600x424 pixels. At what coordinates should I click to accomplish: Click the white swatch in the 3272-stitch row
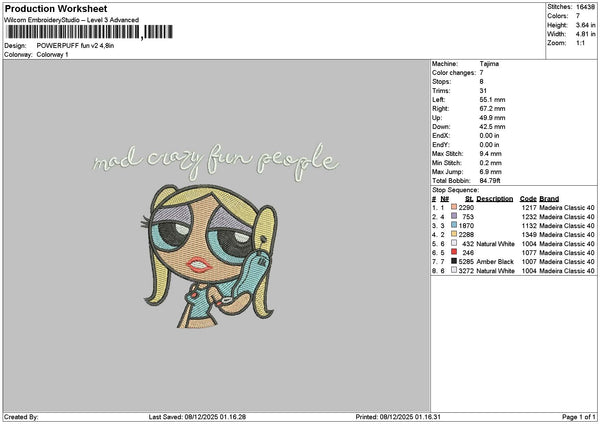coord(454,270)
